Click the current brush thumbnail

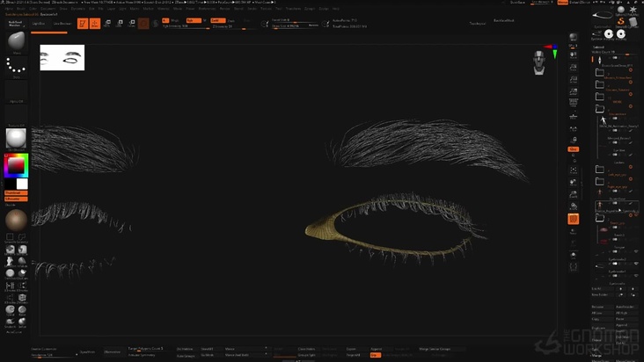coord(16,43)
